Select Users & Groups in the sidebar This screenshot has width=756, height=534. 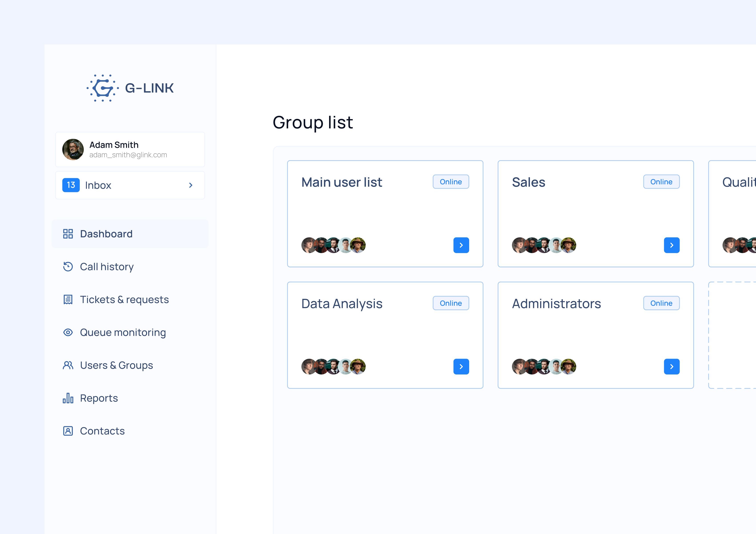point(116,365)
